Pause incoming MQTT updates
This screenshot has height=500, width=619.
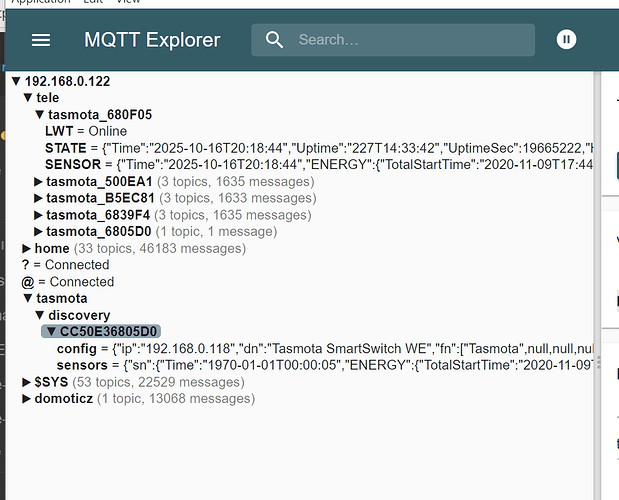click(x=566, y=40)
